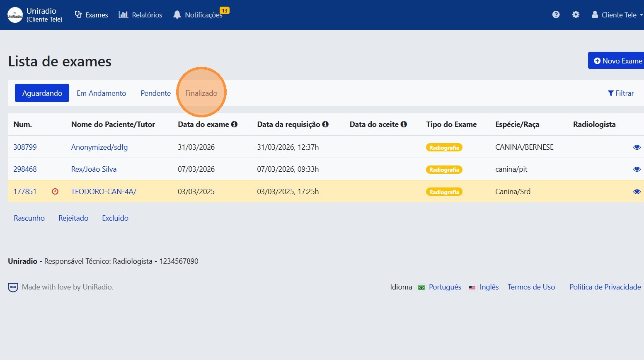
Task: Click the Uniradio logo in header
Action: (15, 15)
